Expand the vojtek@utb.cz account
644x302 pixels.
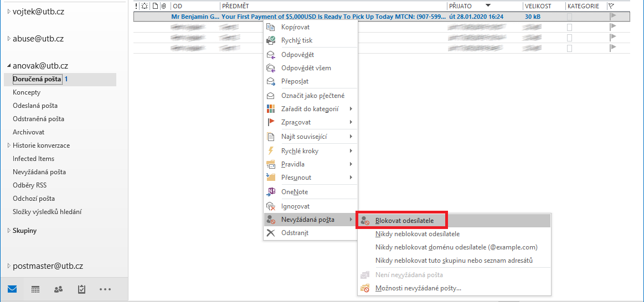(x=8, y=12)
